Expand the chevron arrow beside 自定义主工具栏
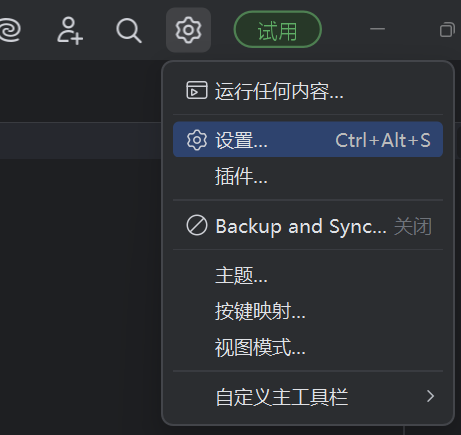Image resolution: width=461 pixels, height=435 pixels. 430,396
